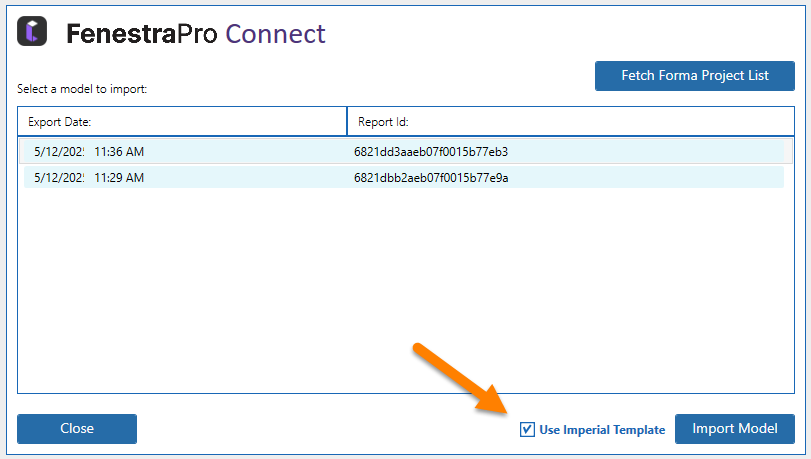Import the selected model
The height and width of the screenshot is (459, 811).
click(x=734, y=428)
